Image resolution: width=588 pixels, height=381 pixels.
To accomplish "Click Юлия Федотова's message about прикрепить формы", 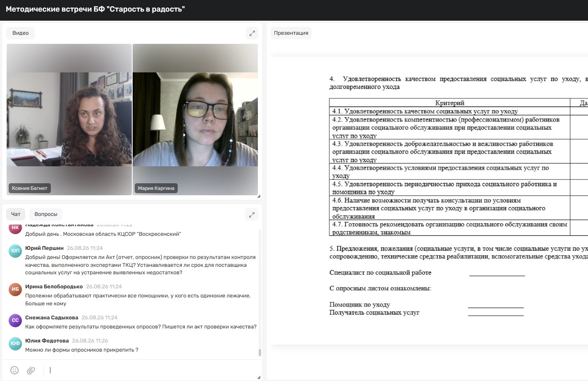I will (x=82, y=350).
